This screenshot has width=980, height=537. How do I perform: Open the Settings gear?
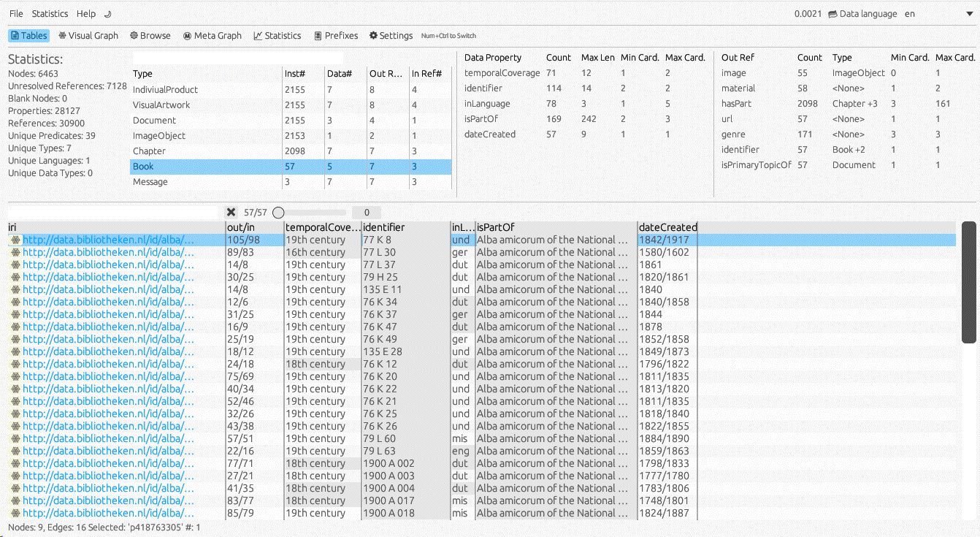(391, 36)
